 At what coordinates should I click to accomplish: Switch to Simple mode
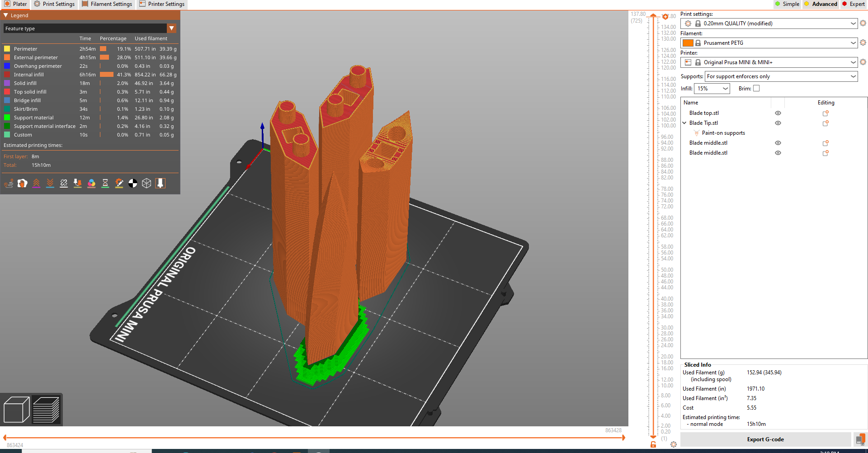click(x=787, y=4)
